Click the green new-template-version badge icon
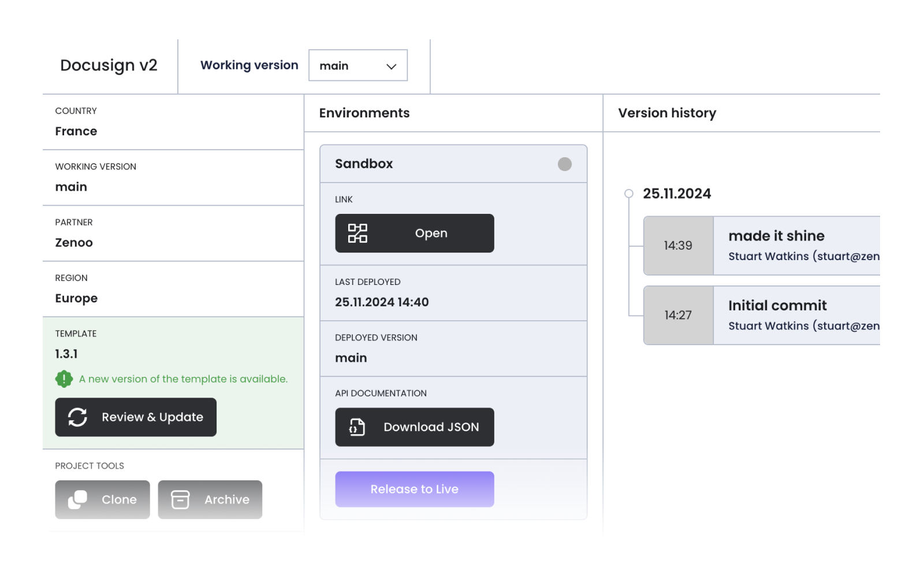The image size is (924, 578). click(x=64, y=379)
